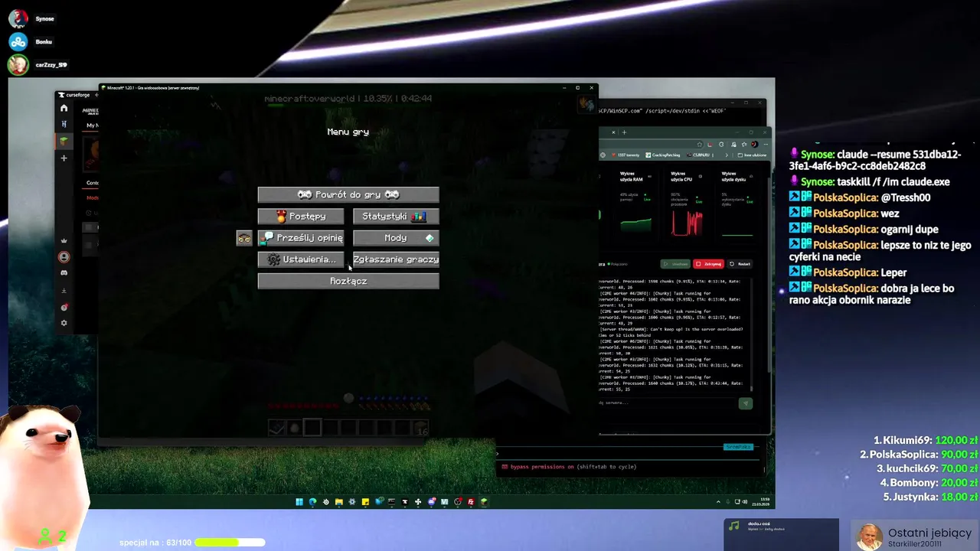Viewport: 980px width, 551px height.
Task: Open Windows Start menu on taskbar
Action: coord(299,502)
